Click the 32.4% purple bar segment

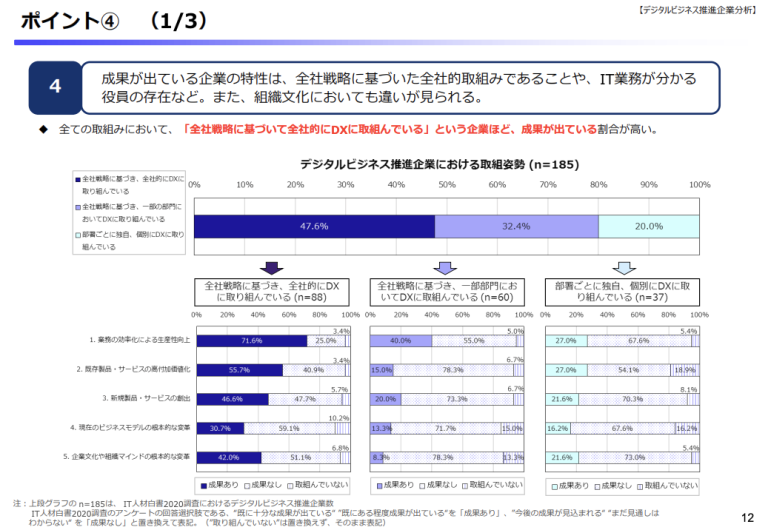pyautogui.click(x=516, y=226)
